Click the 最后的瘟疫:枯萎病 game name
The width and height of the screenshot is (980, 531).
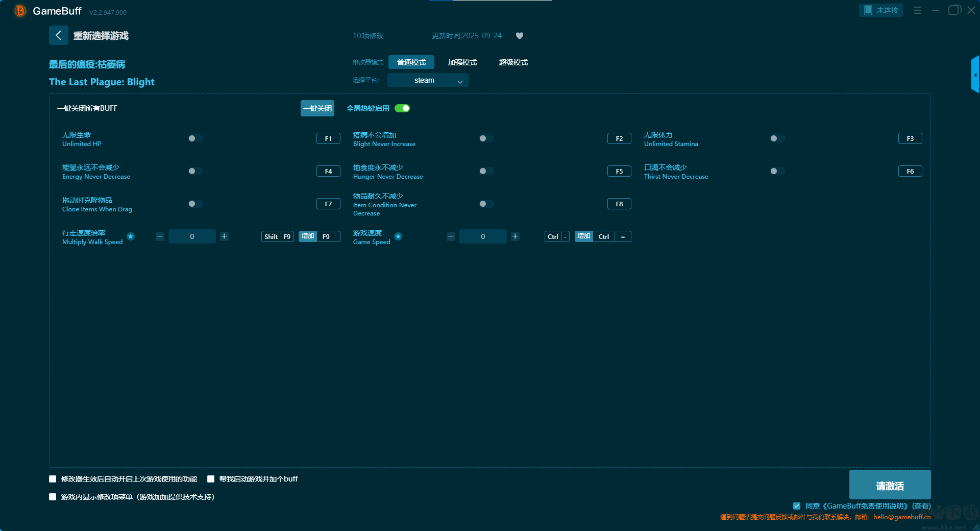pyautogui.click(x=87, y=64)
